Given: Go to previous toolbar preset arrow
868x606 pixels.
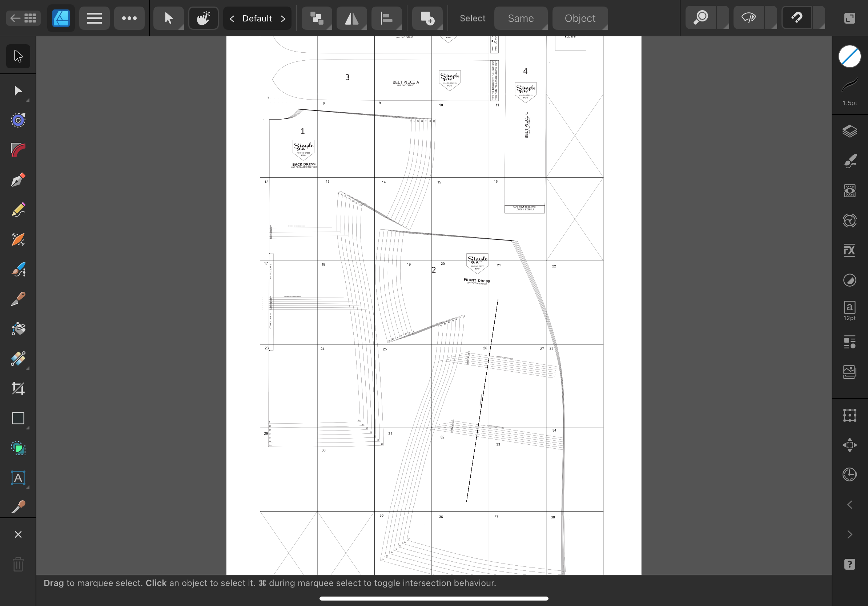Looking at the screenshot, I should click(232, 18).
